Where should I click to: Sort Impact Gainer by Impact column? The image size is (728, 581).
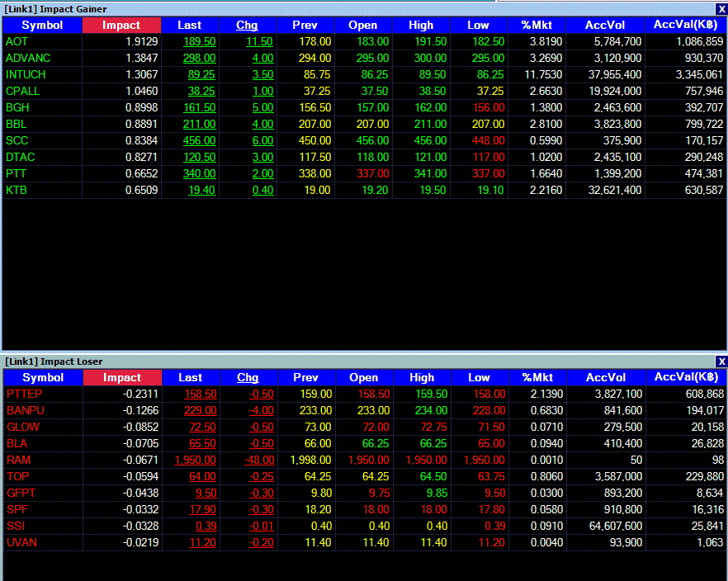pyautogui.click(x=121, y=25)
